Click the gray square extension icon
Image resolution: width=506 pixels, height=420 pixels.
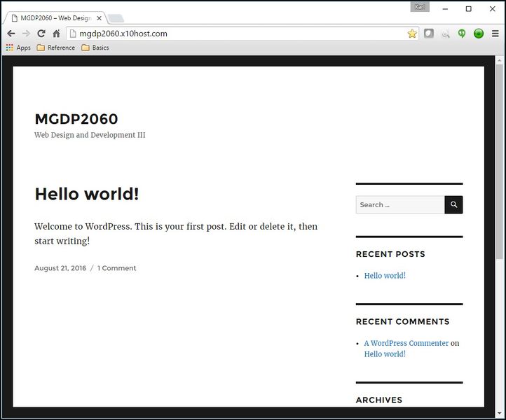point(428,33)
